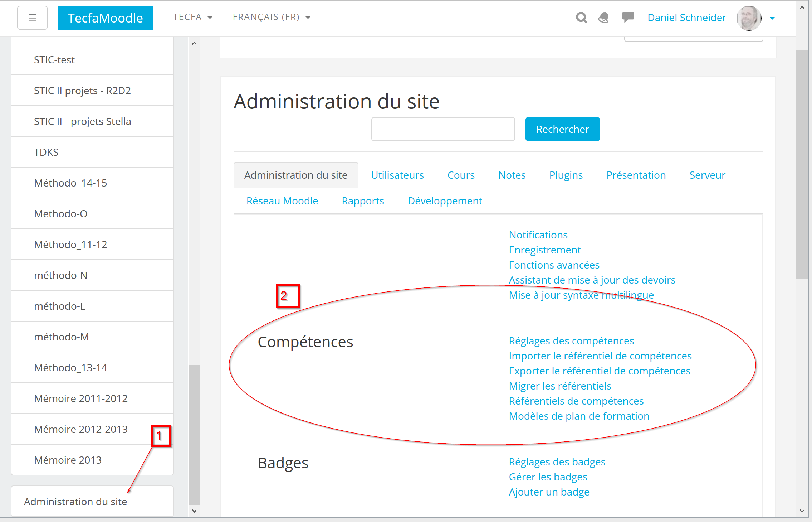Open the Mémoire 2011-2012 course
This screenshot has height=522, width=812.
tap(92, 398)
